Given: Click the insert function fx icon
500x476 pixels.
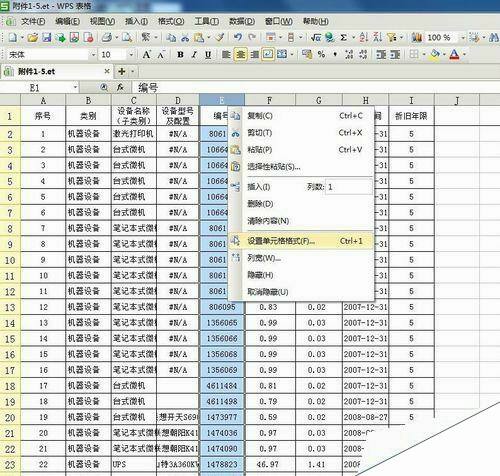Looking at the screenshot, I should point(120,88).
